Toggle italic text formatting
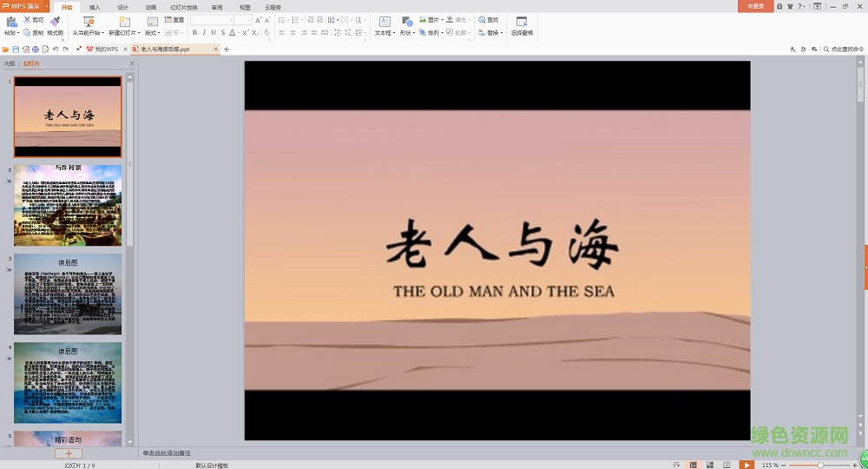This screenshot has height=469, width=868. click(x=204, y=32)
